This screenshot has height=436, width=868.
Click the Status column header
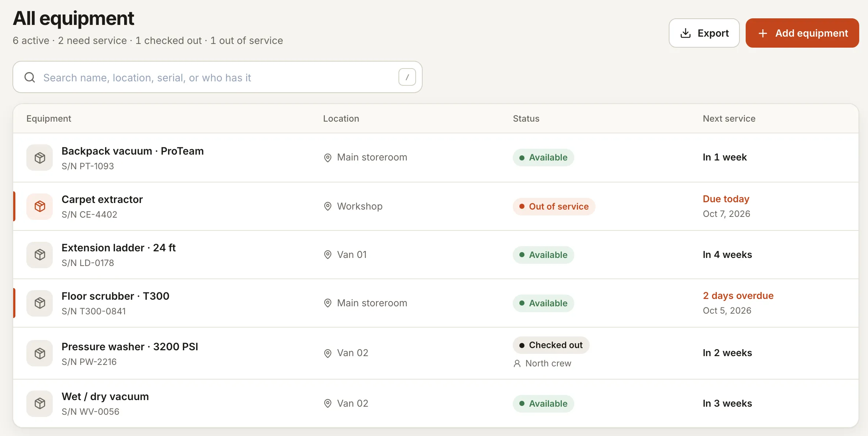[526, 118]
